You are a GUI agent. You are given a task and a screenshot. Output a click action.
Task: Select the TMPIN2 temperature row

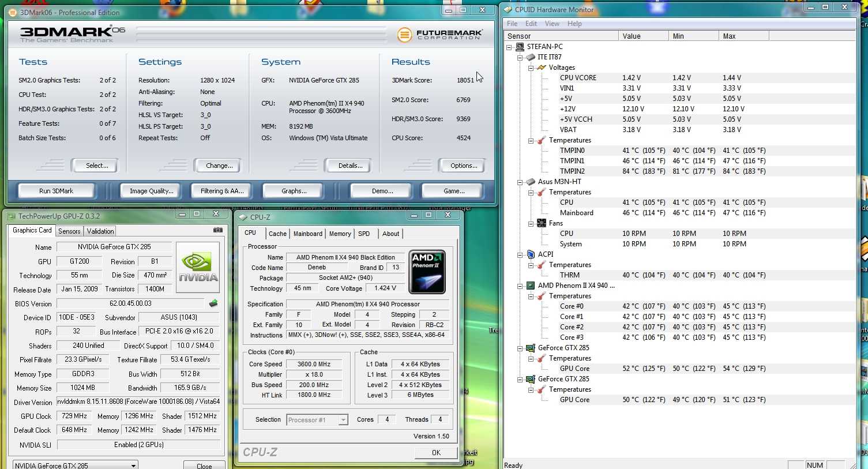pyautogui.click(x=680, y=171)
